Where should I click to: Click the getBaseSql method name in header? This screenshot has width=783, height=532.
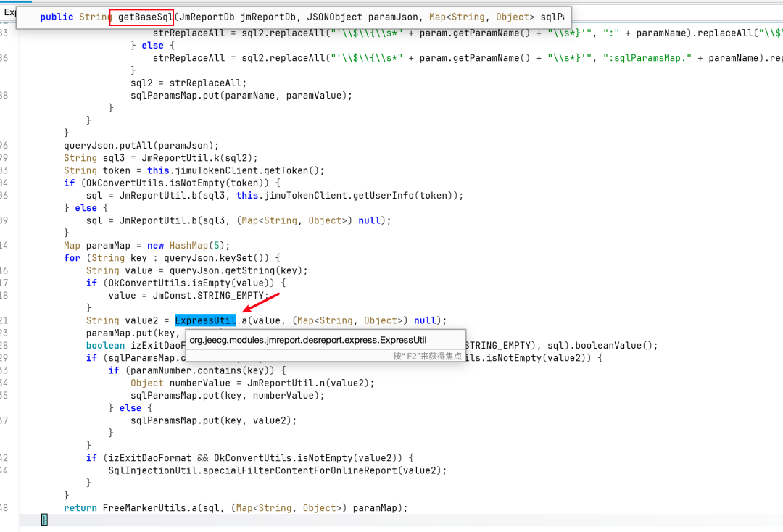[145, 17]
